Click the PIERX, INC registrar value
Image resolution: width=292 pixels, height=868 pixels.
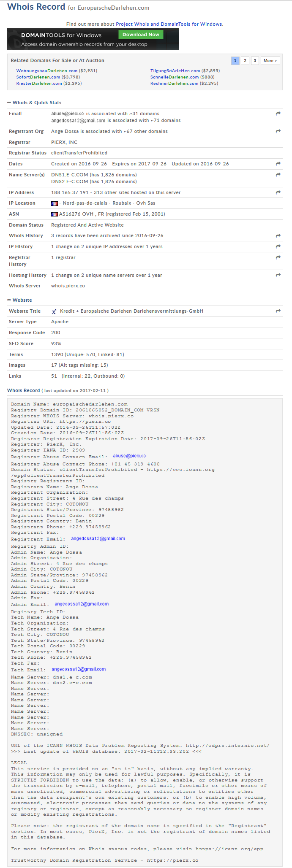pyautogui.click(x=64, y=142)
